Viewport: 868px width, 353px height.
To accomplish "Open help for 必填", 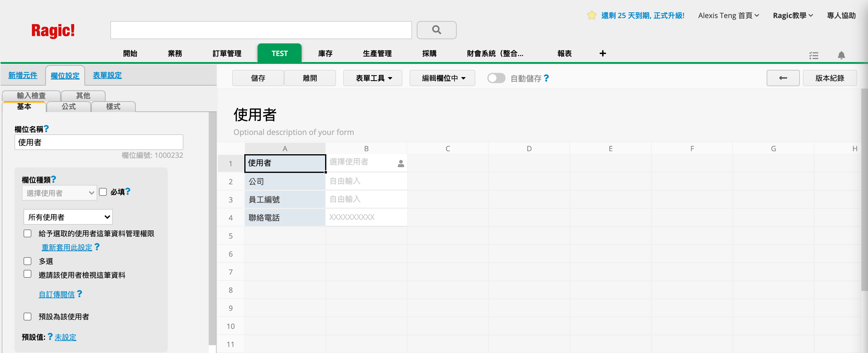I will pyautogui.click(x=128, y=192).
